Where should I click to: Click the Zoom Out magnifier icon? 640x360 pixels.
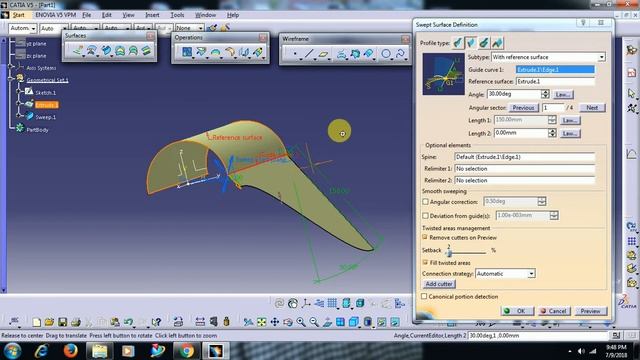[x=314, y=322]
